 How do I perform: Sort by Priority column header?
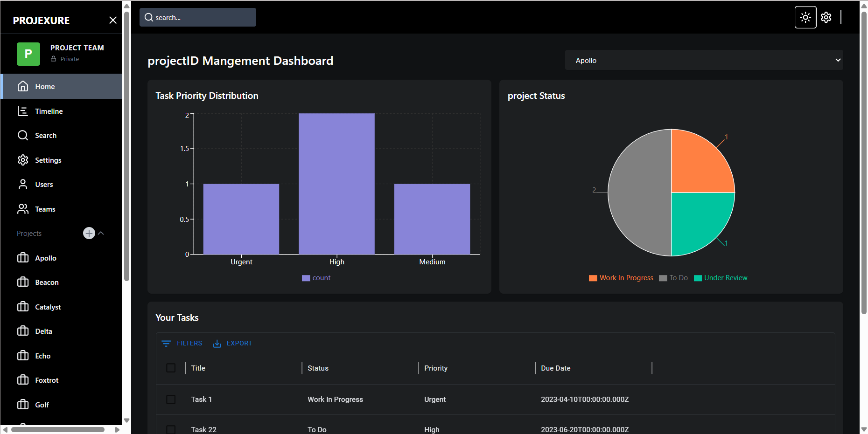coord(436,368)
